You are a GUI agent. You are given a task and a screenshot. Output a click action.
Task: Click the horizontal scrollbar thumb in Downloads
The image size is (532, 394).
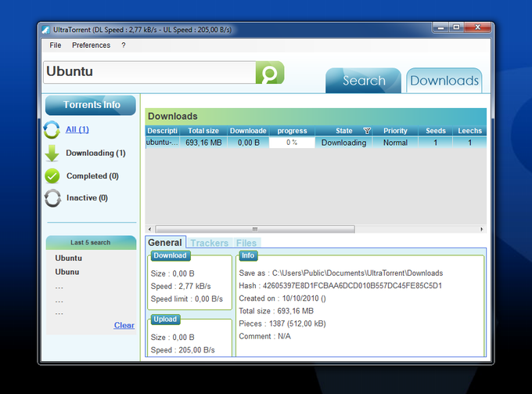[255, 230]
